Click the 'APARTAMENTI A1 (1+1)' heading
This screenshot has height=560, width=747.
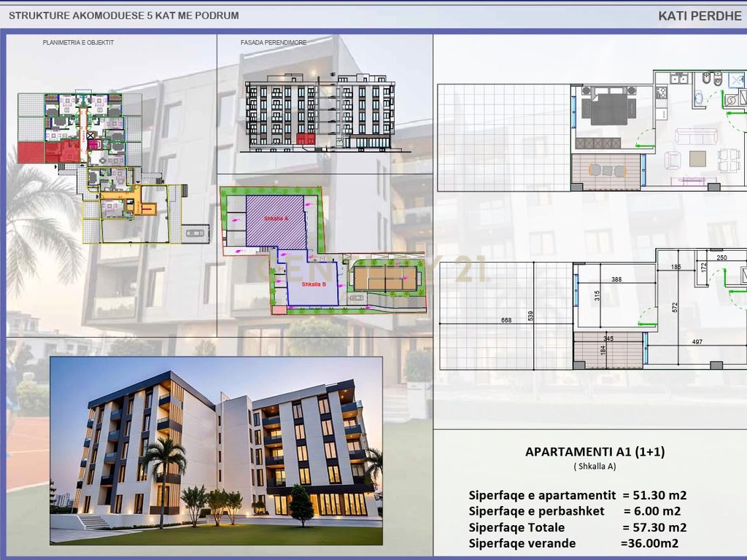click(595, 452)
